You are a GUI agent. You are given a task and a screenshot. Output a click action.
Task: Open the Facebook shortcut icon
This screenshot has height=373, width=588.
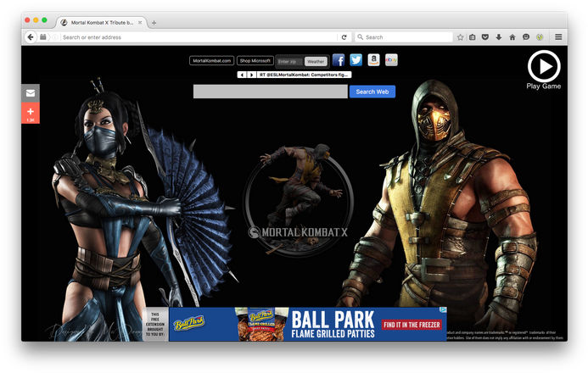(339, 60)
